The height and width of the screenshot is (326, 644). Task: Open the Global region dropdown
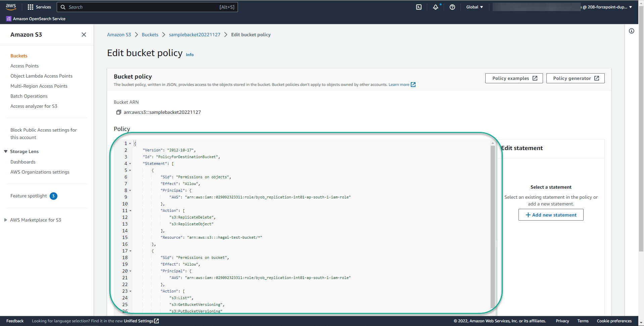tap(474, 7)
